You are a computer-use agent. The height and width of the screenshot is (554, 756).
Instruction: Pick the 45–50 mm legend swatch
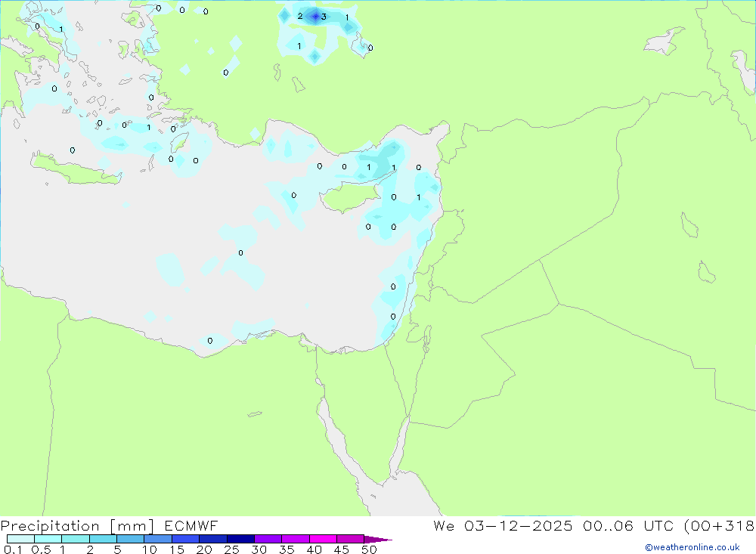[351, 539]
